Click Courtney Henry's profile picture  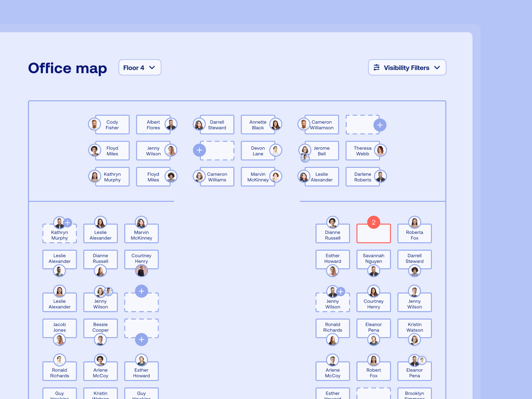click(x=141, y=270)
